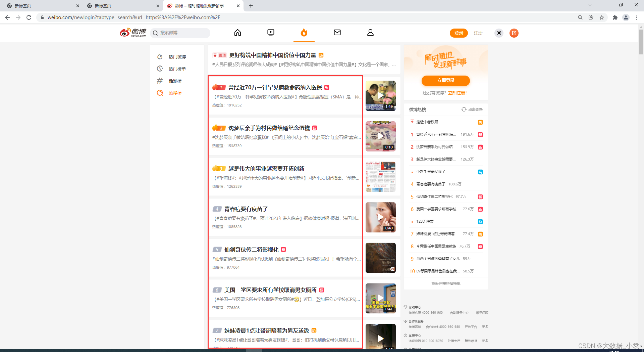Open pinned topic 更好构筑中国精神中国价值中国力量
The width and height of the screenshot is (644, 352).
(272, 55)
